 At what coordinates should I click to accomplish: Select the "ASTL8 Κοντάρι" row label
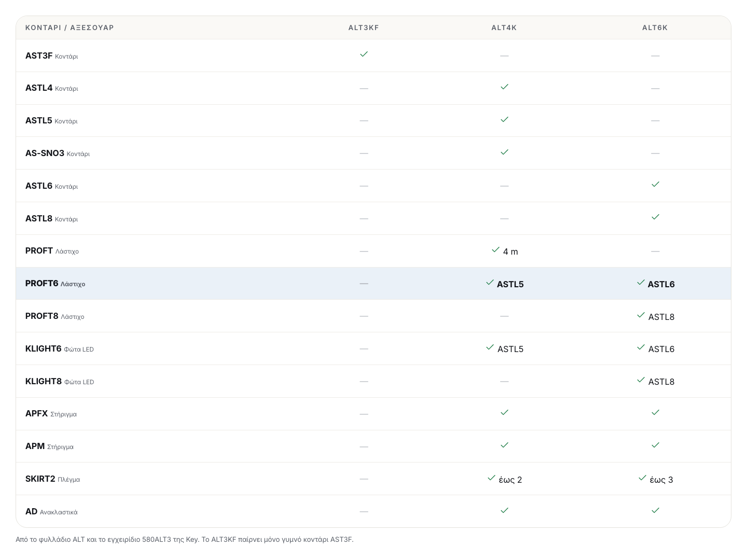tap(52, 219)
